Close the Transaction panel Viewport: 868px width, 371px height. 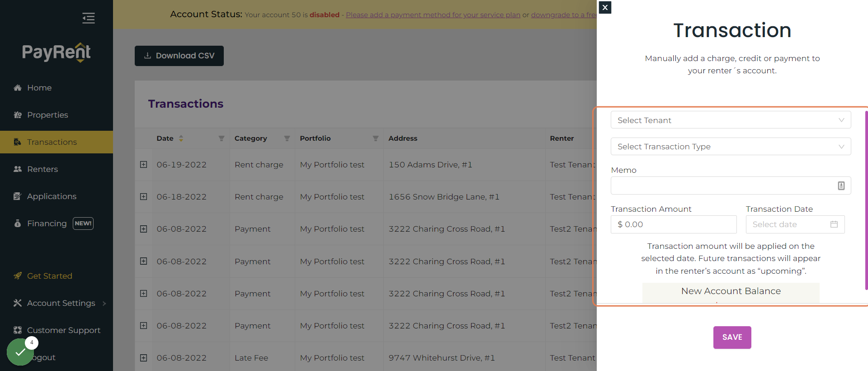pos(605,7)
